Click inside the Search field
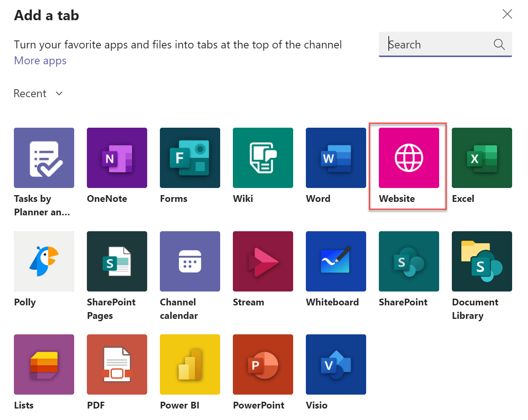Screen dimensions: 528x420 coord(432,44)
